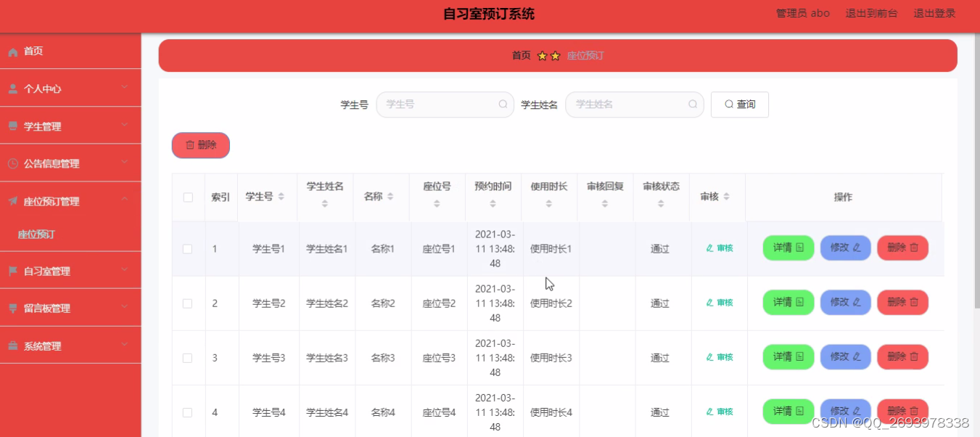Click the 座位号2 cell
Viewport: 980px width, 437px height.
(439, 303)
